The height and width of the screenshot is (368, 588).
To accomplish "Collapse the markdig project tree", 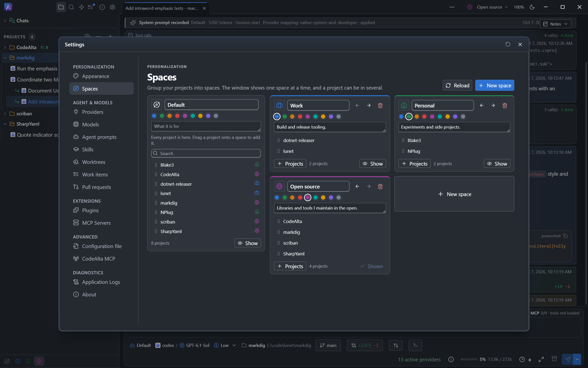I will pos(5,58).
